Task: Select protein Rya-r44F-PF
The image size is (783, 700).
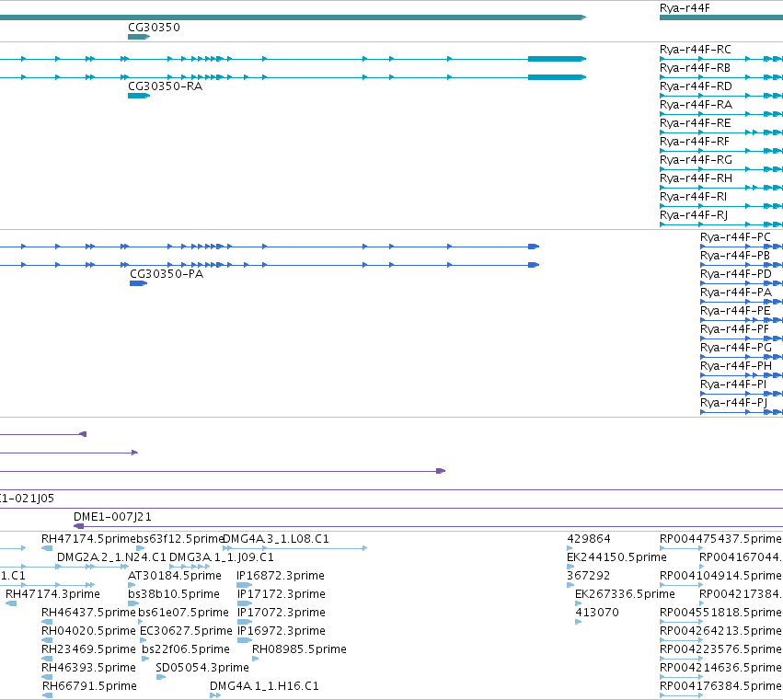Action: (x=734, y=329)
